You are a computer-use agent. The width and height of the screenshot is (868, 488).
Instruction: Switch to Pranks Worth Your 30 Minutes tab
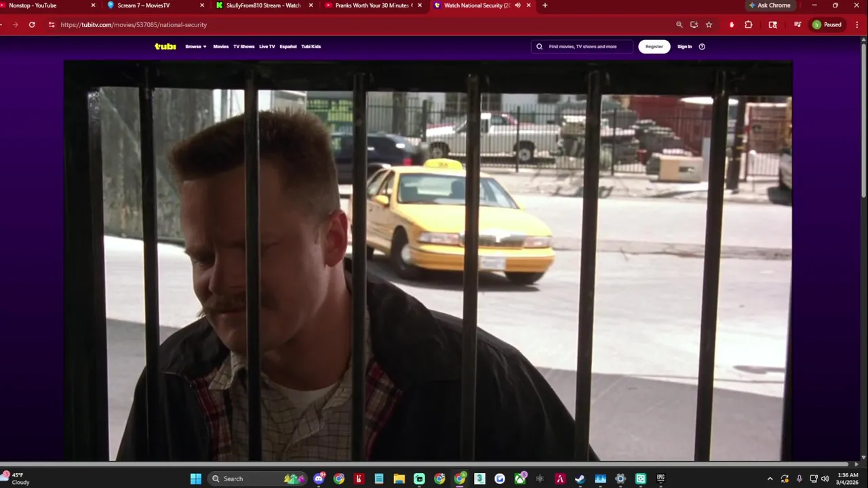tap(373, 5)
